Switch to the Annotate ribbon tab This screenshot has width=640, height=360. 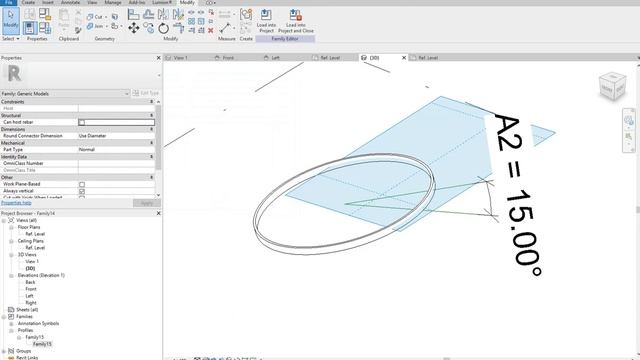point(70,2)
